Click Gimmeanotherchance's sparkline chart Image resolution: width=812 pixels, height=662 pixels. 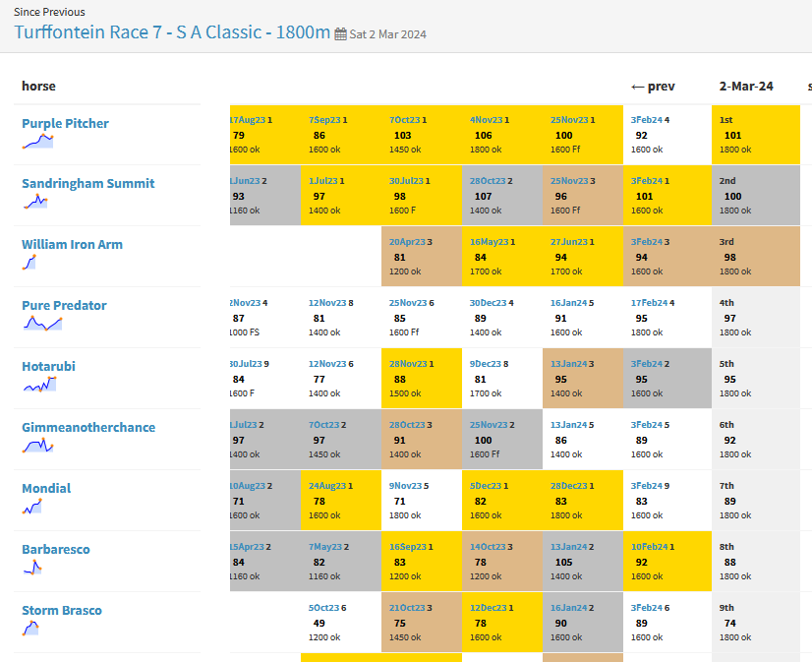pyautogui.click(x=36, y=446)
